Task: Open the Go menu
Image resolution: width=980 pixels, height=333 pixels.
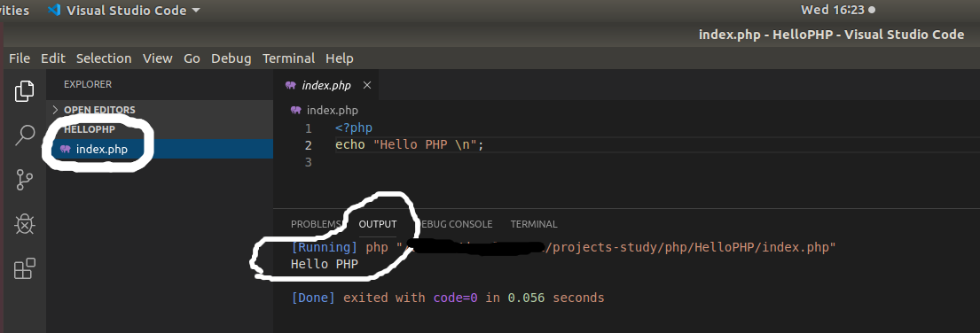Action: pyautogui.click(x=192, y=58)
